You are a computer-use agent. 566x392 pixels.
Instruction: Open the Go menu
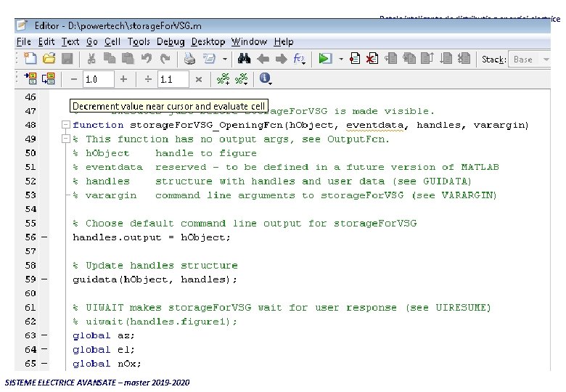[x=92, y=42]
